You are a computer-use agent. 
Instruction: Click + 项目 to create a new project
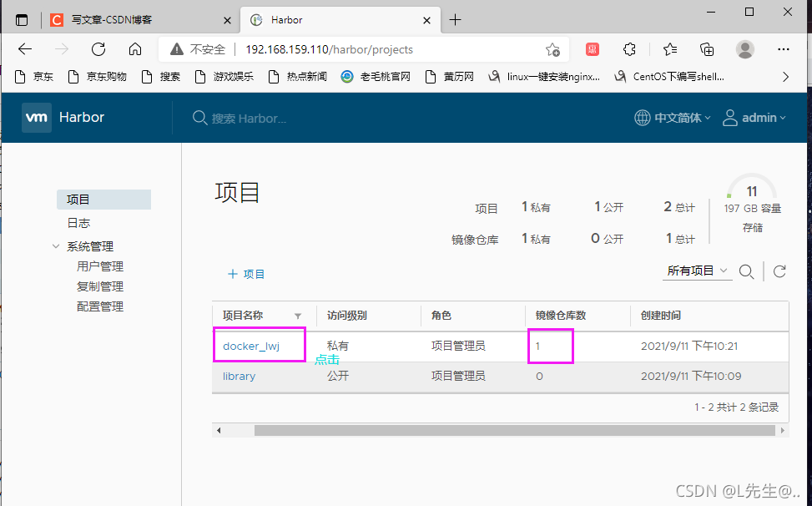(x=245, y=273)
